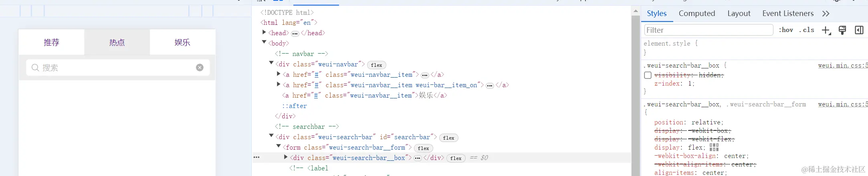
Task: Collapse the div weui-navbar node
Action: coord(271,63)
